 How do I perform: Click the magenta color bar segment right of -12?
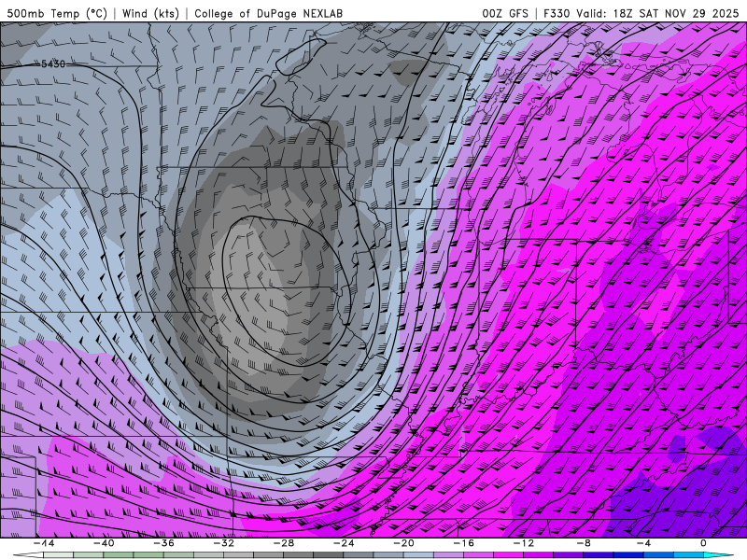click(539, 555)
